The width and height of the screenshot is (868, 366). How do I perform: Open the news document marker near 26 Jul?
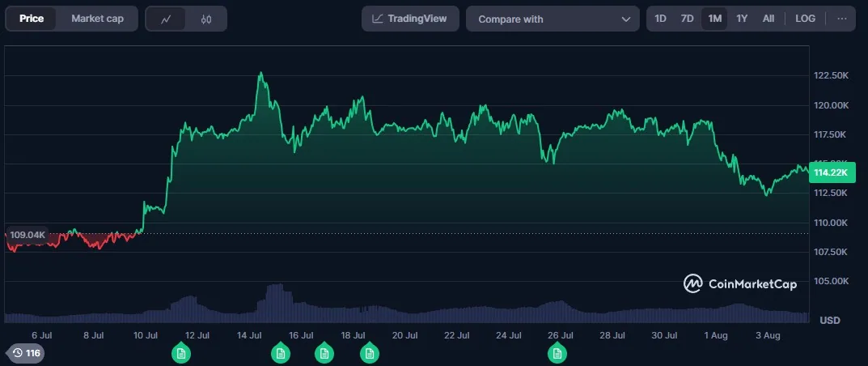(x=557, y=353)
